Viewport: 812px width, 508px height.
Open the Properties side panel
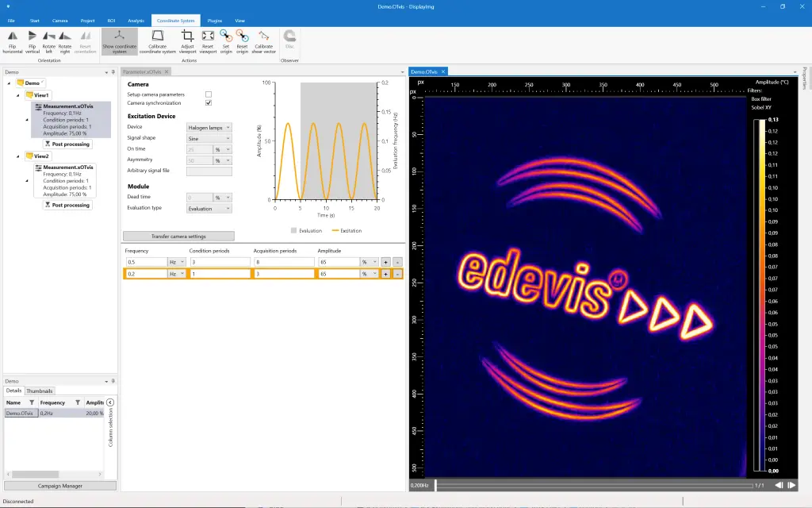805,78
